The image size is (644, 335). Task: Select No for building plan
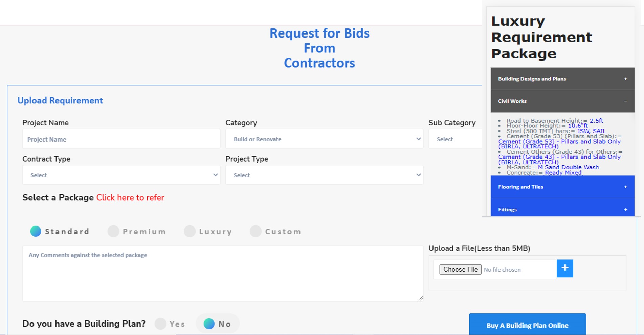pyautogui.click(x=209, y=324)
